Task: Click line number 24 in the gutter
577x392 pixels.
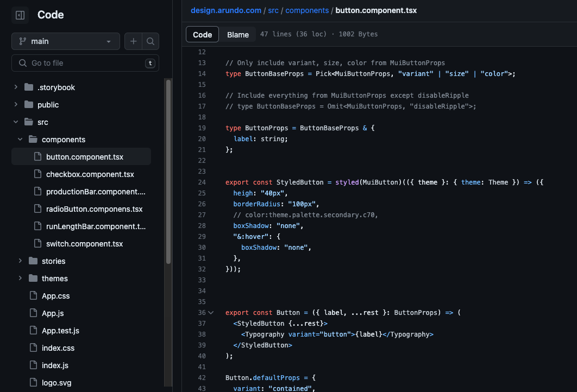Action: tap(202, 182)
